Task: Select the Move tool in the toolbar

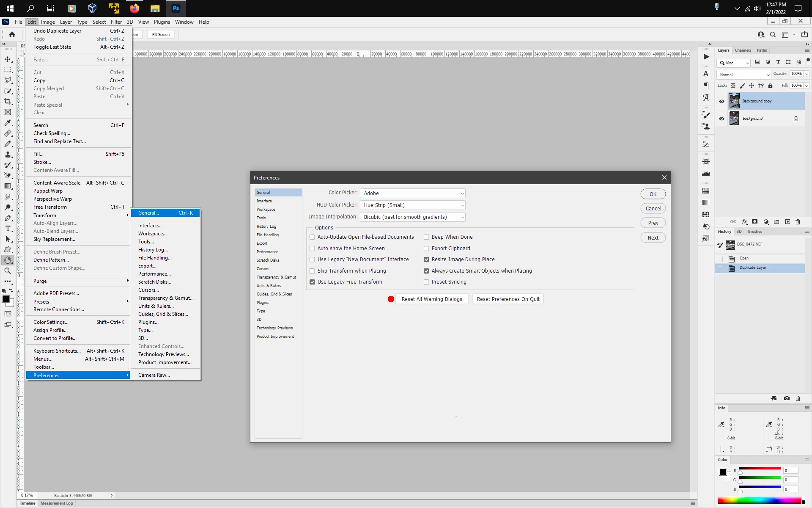Action: coord(8,59)
